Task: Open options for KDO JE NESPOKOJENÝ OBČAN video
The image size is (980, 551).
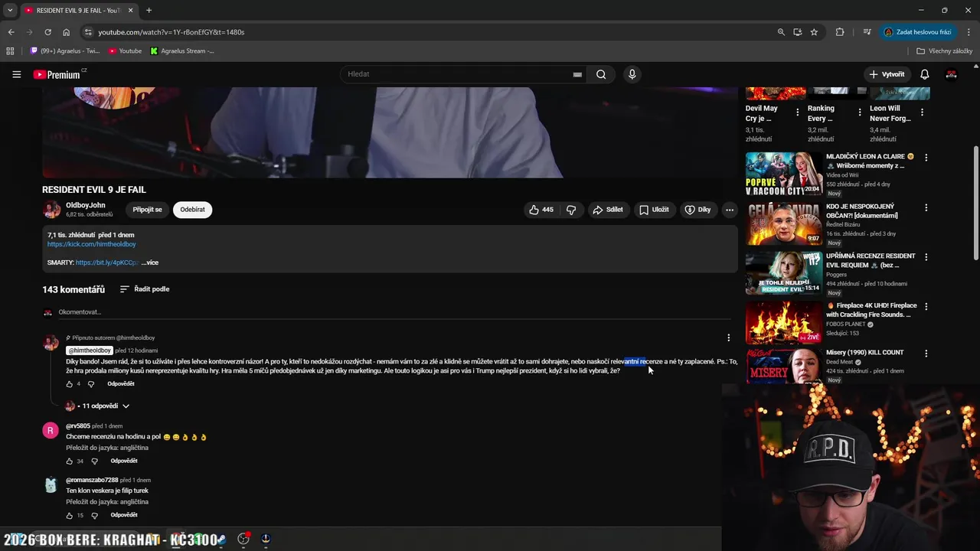Action: coord(926,207)
